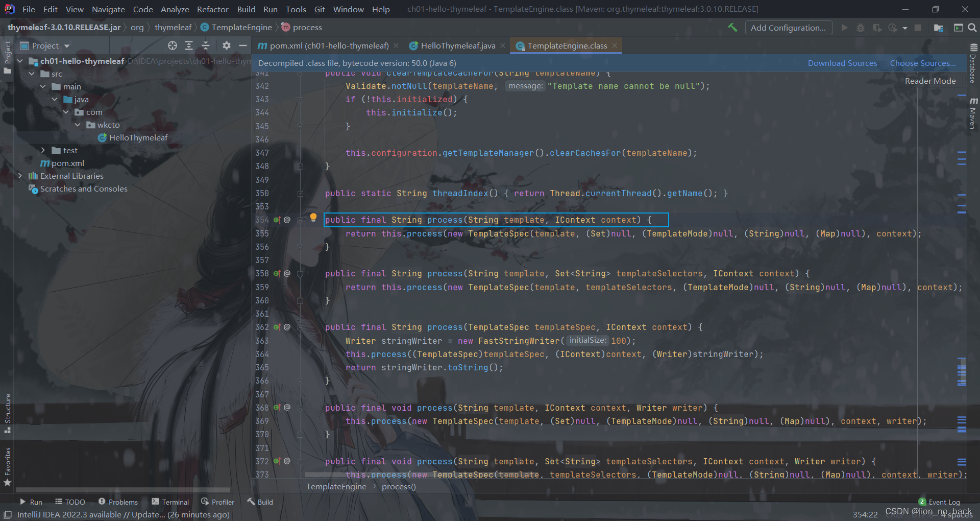Viewport: 980px width, 521px height.
Task: Select Scratches and Consoles in tree
Action: pyautogui.click(x=78, y=188)
